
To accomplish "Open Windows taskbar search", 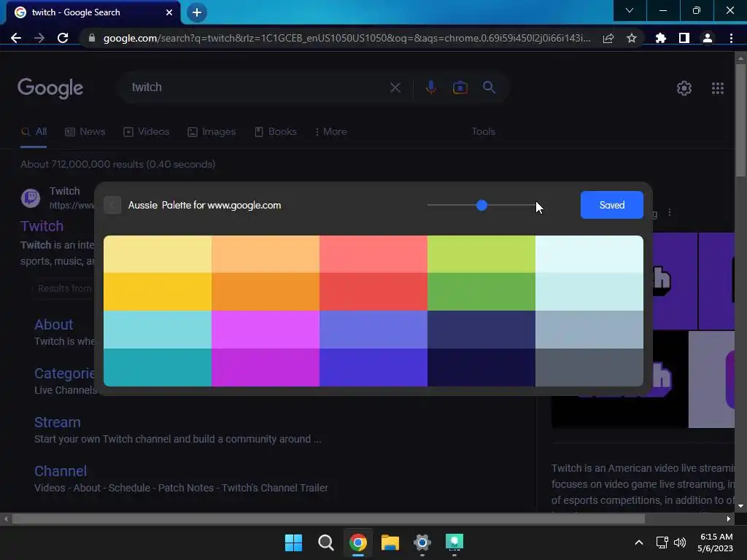I will pos(326,542).
